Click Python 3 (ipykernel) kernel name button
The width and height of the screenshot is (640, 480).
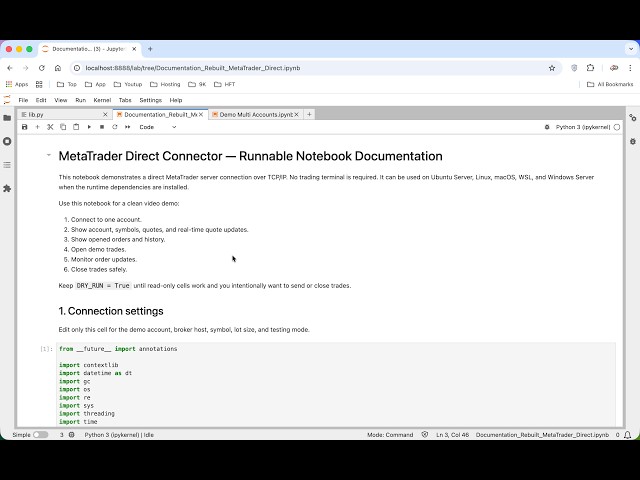pyautogui.click(x=583, y=127)
